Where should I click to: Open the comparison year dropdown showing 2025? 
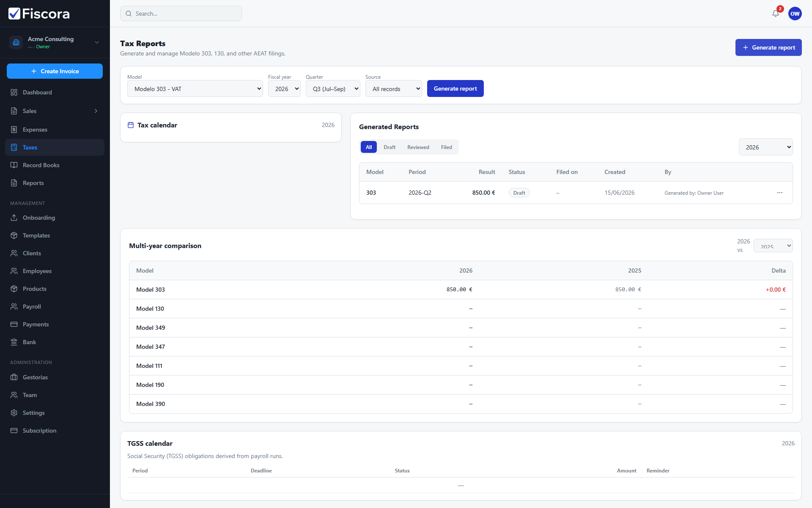[773, 246]
